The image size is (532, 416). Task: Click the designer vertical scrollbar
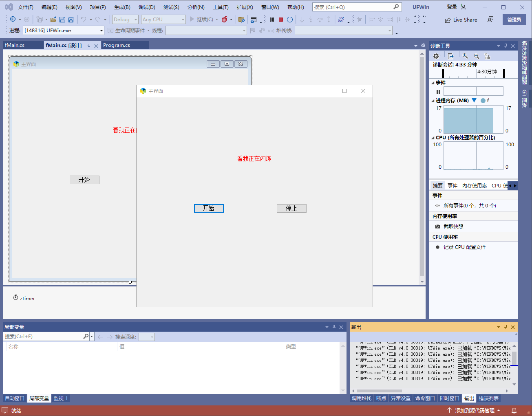click(x=422, y=167)
